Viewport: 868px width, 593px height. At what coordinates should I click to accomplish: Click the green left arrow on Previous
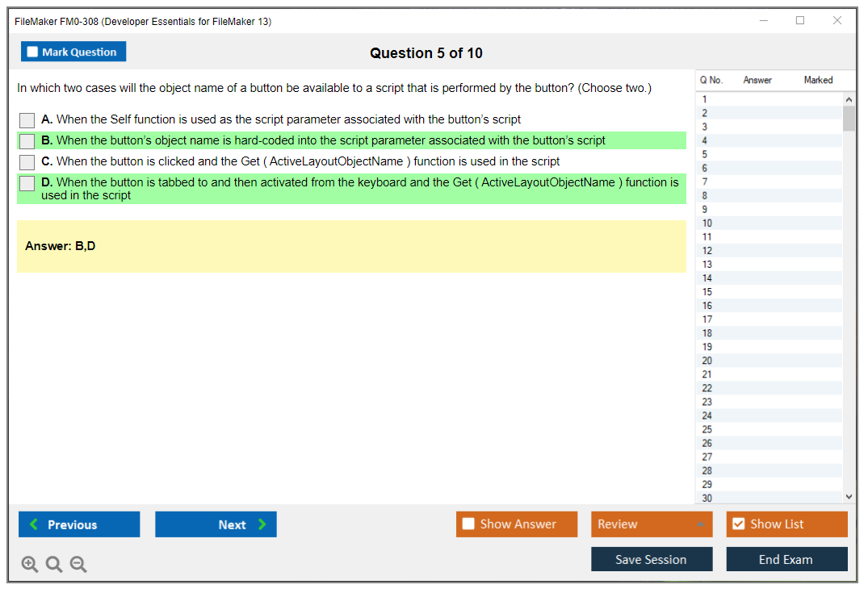click(x=33, y=524)
